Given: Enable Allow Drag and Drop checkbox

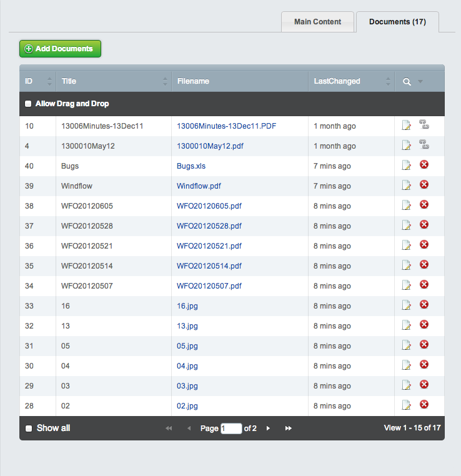Looking at the screenshot, I should 28,104.
